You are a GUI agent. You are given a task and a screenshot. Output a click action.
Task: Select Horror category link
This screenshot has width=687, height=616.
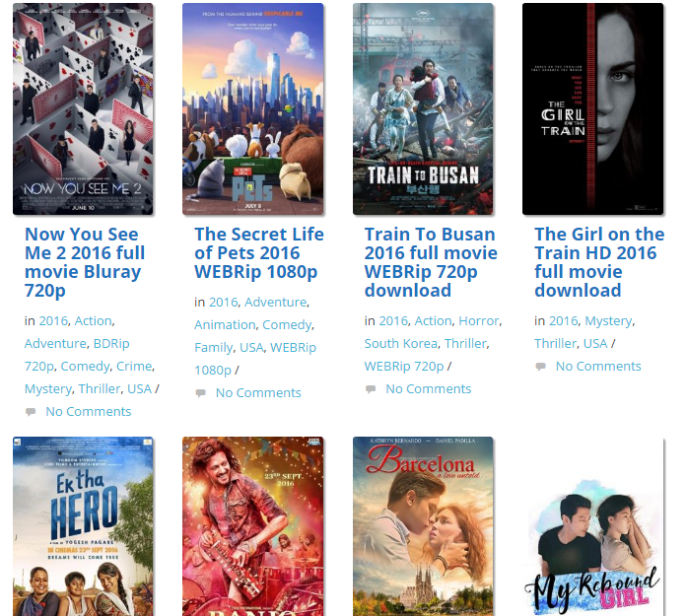coord(478,320)
